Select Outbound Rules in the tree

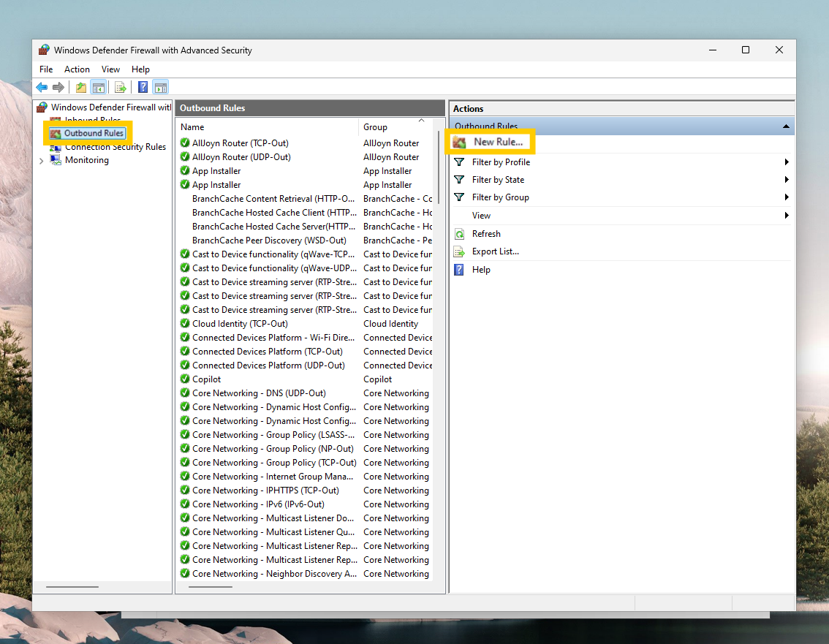pos(94,133)
